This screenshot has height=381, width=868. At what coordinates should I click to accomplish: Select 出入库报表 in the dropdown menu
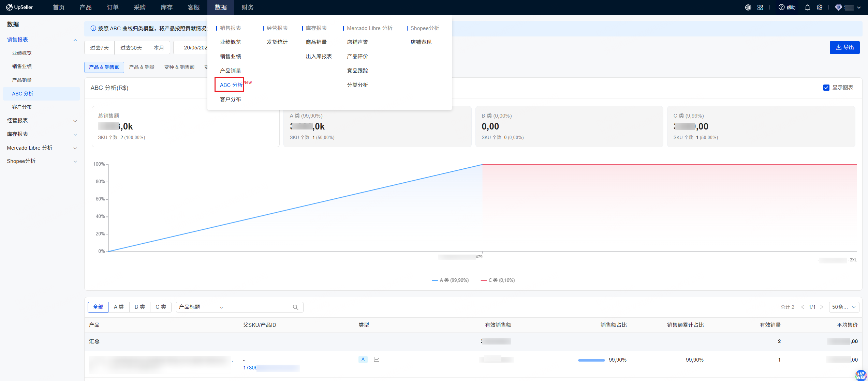[x=319, y=56]
